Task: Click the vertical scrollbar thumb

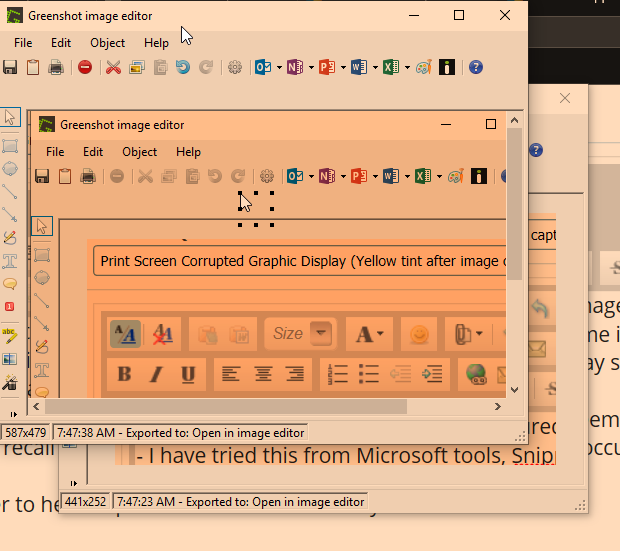Action: 514,203
